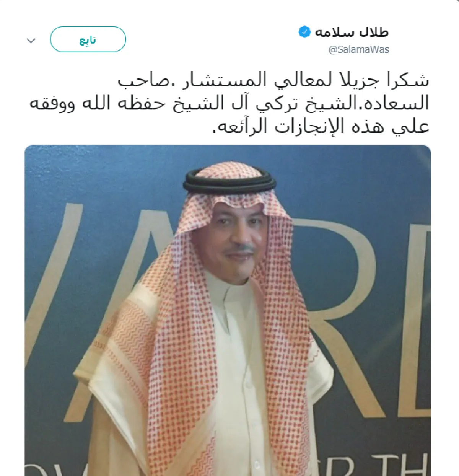459x476 pixels.
Task: Open the tweet options chevron menu
Action: pyautogui.click(x=31, y=40)
